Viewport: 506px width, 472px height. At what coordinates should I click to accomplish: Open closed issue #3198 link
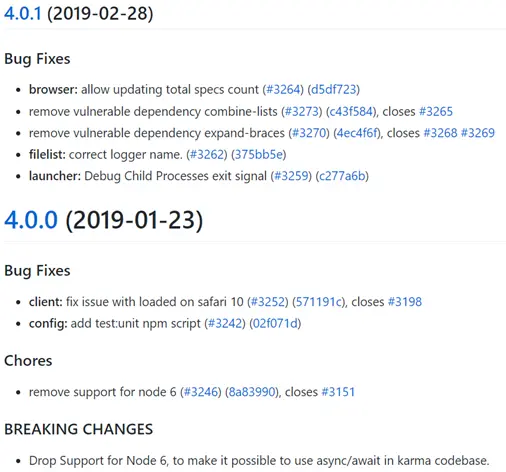[405, 302]
